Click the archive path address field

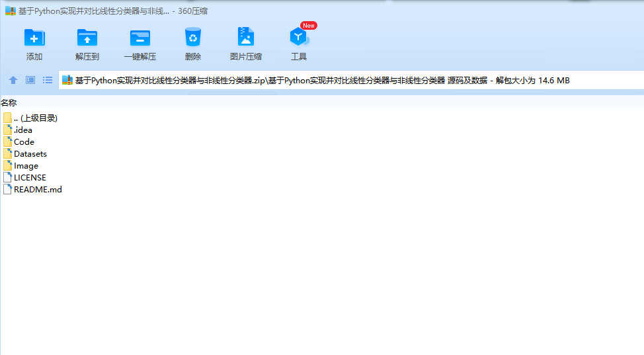(352, 80)
